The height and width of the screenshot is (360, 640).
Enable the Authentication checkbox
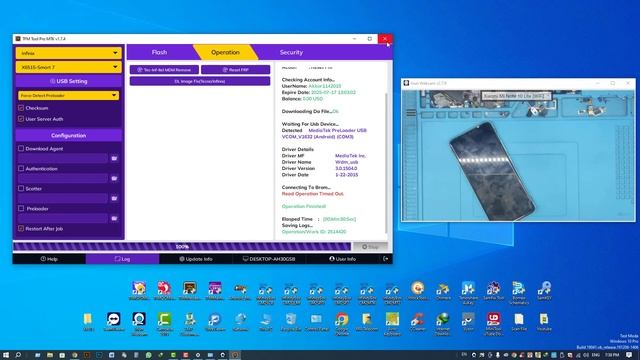pos(21,168)
